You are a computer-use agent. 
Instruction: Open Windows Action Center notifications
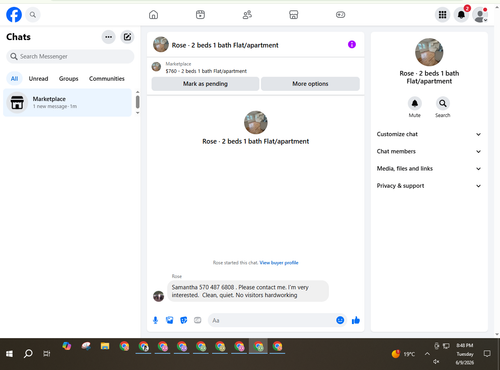(x=487, y=354)
